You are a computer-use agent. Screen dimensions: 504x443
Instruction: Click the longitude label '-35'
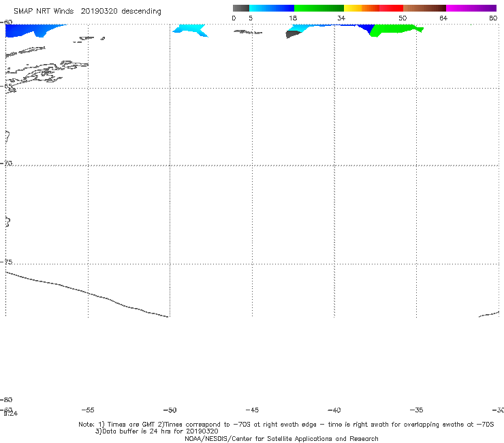pos(416,410)
